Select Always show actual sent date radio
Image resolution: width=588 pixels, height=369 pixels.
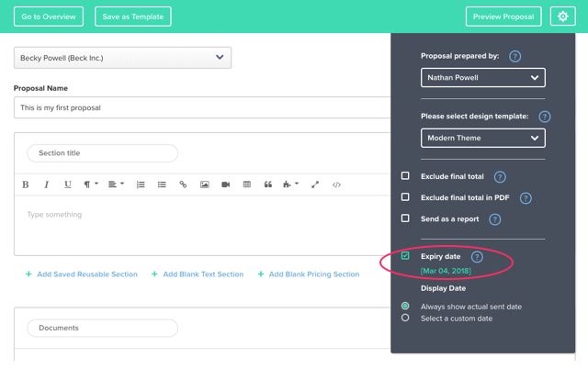click(405, 306)
